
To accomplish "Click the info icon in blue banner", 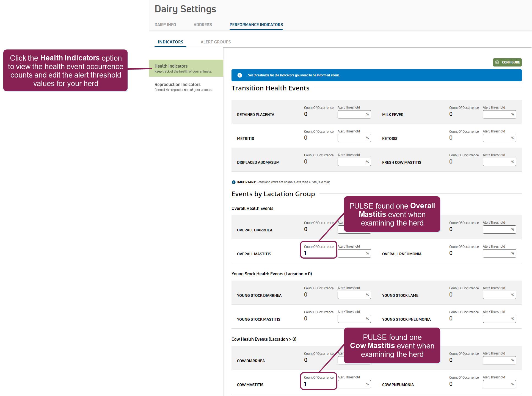I will pos(240,75).
